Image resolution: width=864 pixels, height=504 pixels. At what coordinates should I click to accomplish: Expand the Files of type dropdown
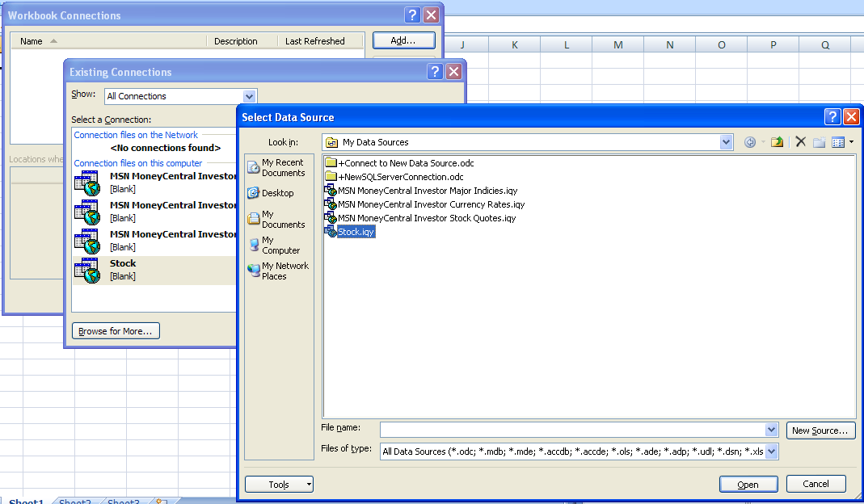point(770,451)
